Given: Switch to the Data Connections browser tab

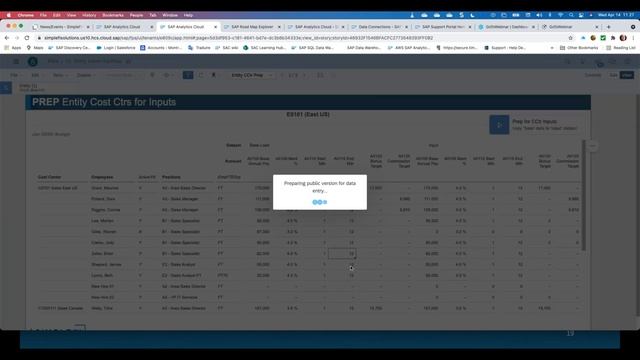Looking at the screenshot, I should [379, 27].
